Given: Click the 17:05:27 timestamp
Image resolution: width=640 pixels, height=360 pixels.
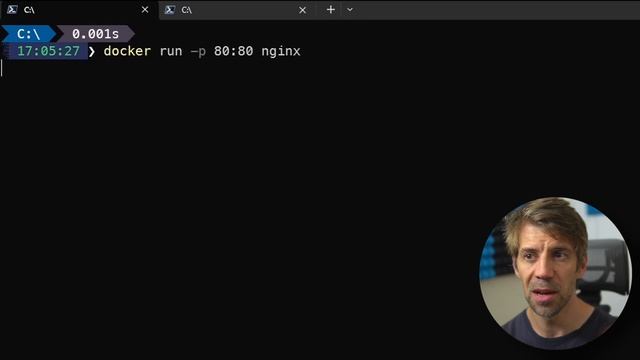Looking at the screenshot, I should 48,51.
